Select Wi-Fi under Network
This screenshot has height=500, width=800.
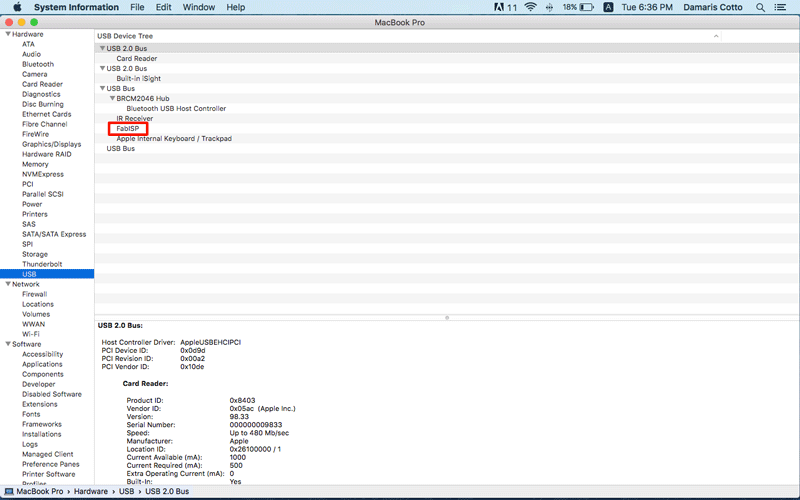[x=31, y=334]
